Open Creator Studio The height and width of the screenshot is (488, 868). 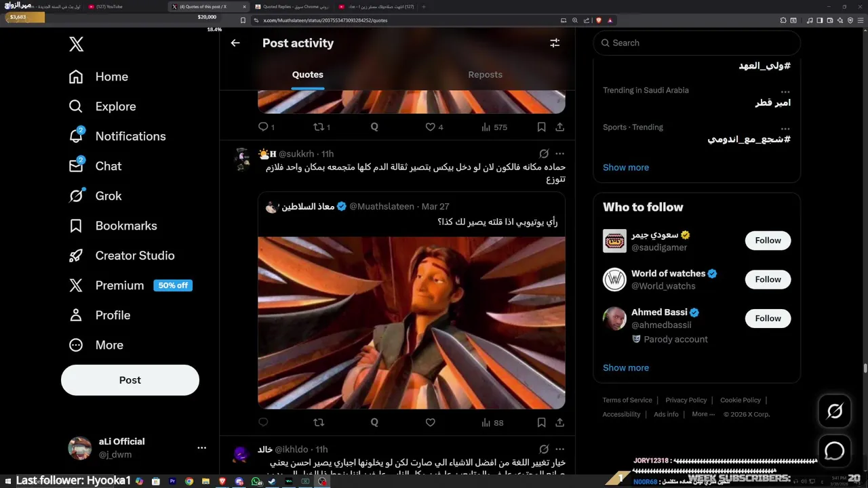pyautogui.click(x=121, y=256)
